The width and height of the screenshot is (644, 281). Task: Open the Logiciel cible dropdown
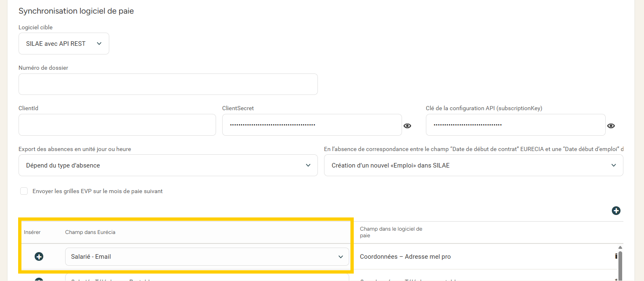[x=64, y=44]
